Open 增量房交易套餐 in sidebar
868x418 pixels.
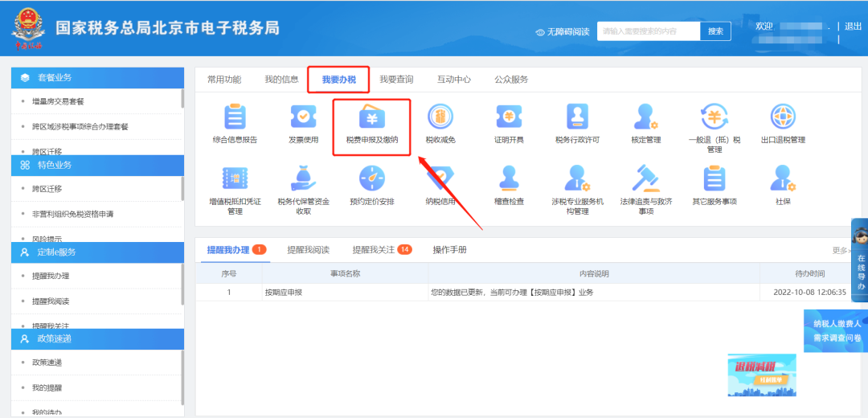[x=58, y=101]
